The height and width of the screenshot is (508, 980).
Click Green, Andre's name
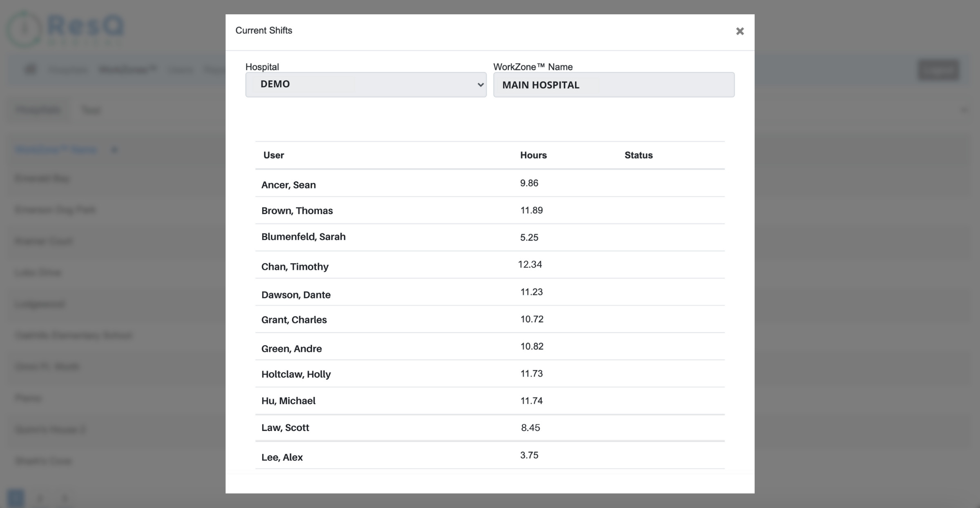292,348
